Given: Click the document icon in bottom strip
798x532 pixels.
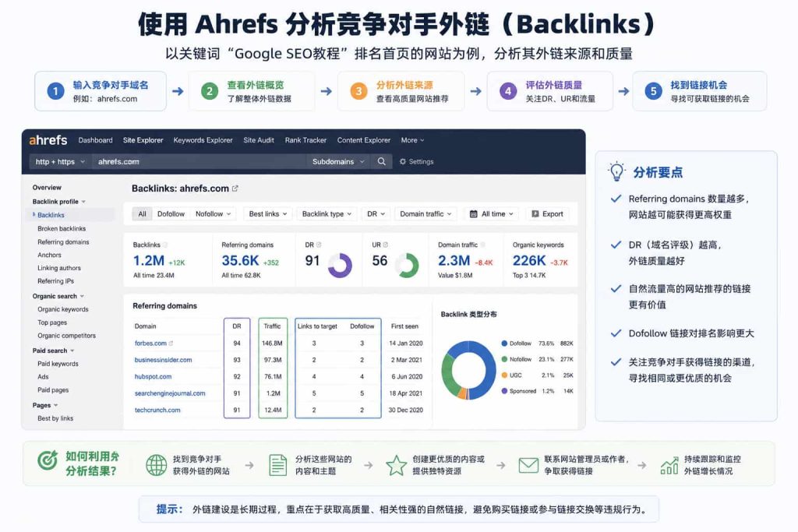Looking at the screenshot, I should pyautogui.click(x=278, y=465).
